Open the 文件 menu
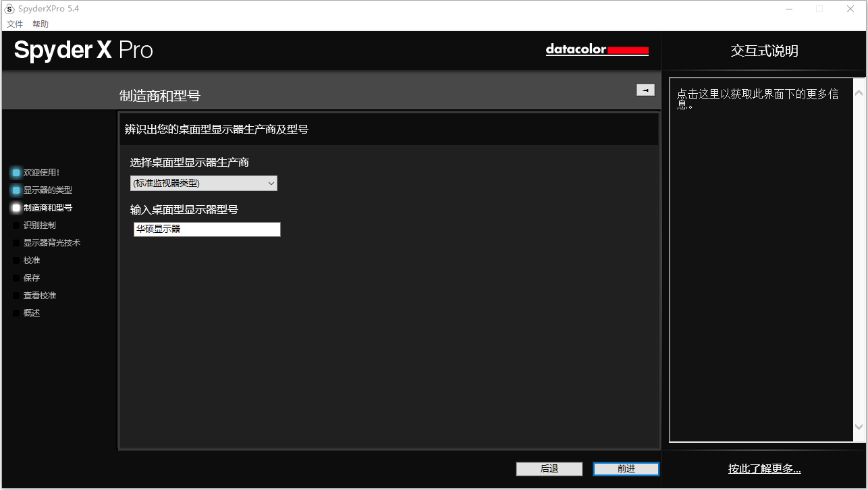The width and height of the screenshot is (868, 490). point(15,24)
